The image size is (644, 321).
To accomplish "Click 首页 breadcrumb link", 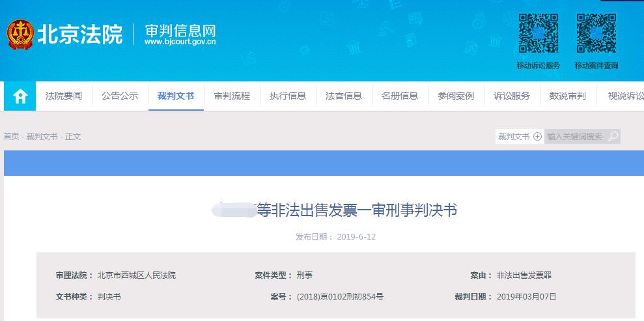I will pyautogui.click(x=11, y=137).
